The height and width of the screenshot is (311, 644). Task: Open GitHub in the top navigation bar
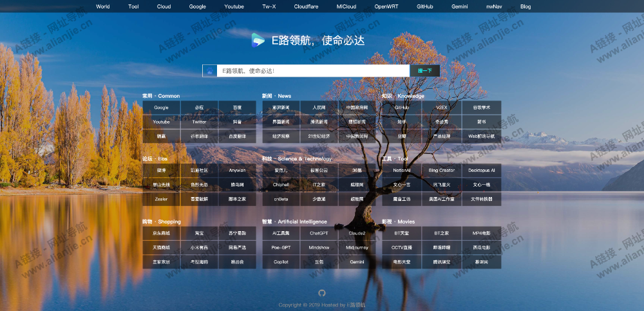coord(425,6)
